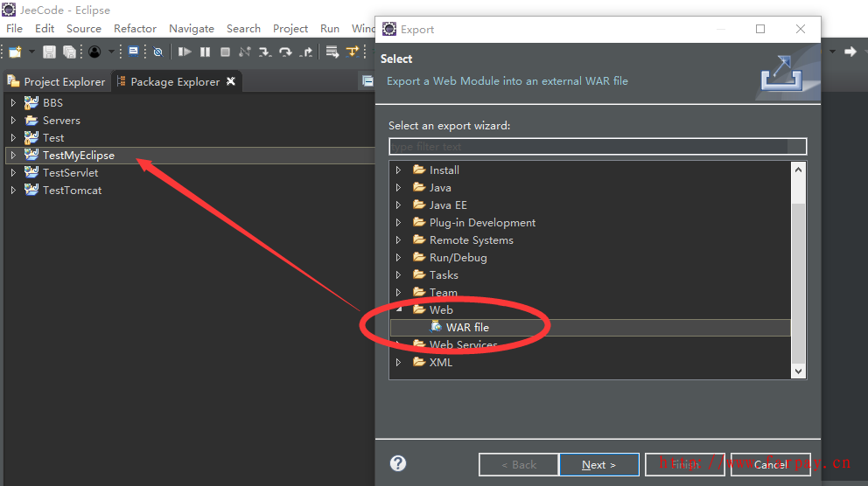Open the dialog Help question-mark icon
This screenshot has width=868, height=486.
[x=398, y=463]
